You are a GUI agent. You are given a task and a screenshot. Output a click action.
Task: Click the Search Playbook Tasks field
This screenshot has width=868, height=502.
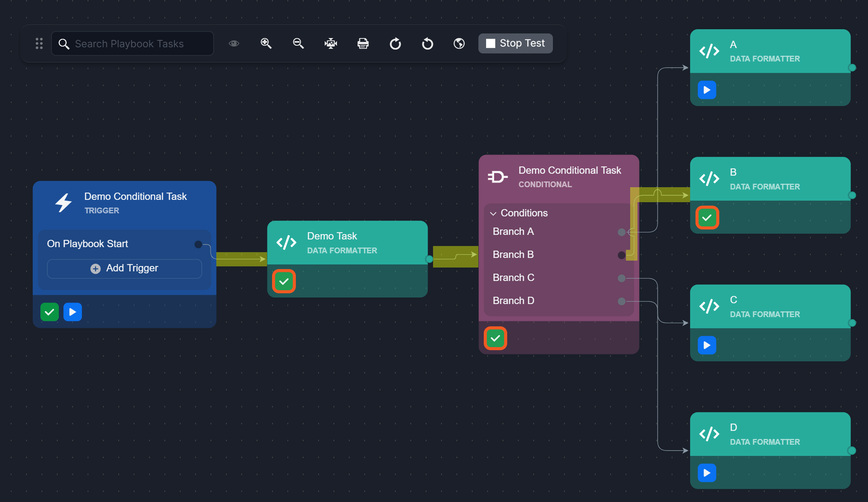[133, 44]
